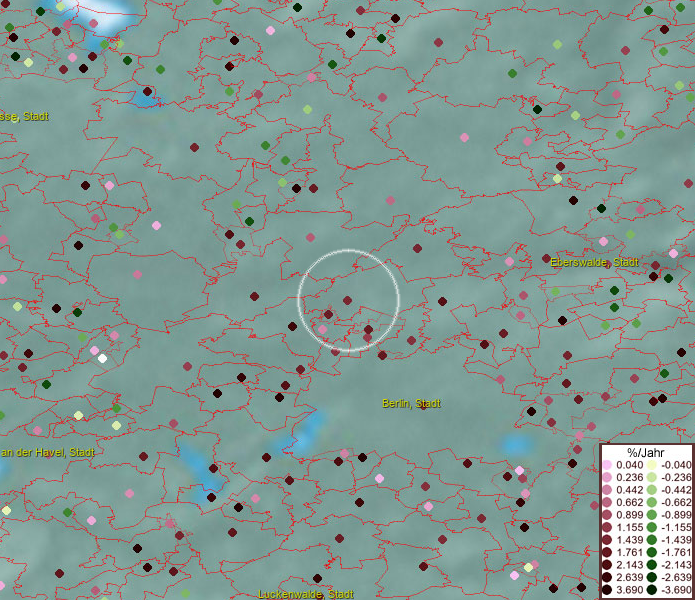Click the darkest red swatch for 3.690
Screen dimensions: 695x600
607,590
